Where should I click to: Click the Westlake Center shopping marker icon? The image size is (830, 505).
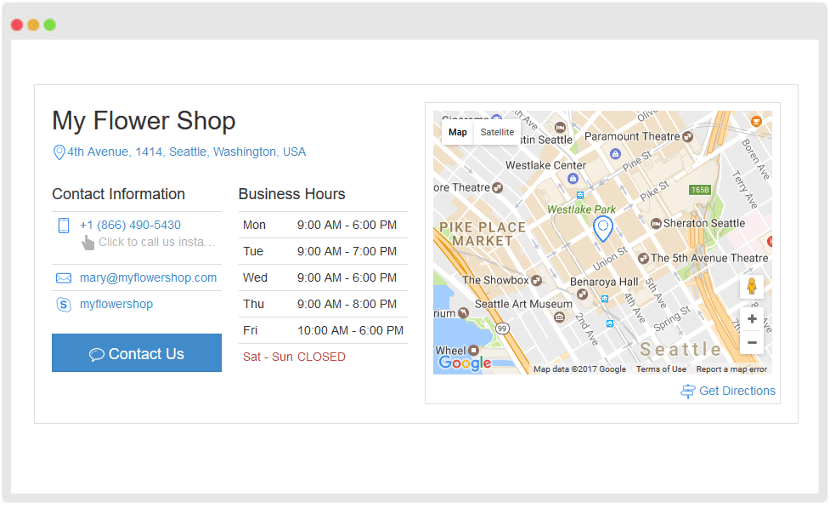tap(573, 178)
